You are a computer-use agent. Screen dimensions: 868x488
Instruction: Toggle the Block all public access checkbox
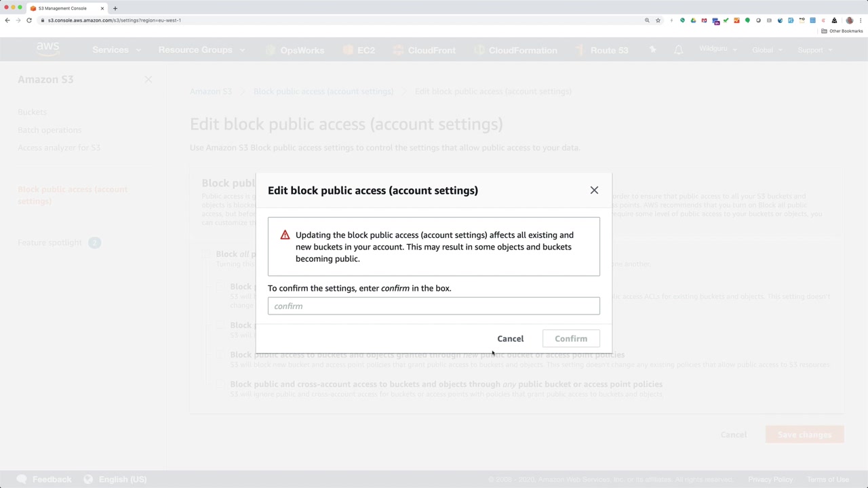[206, 254]
